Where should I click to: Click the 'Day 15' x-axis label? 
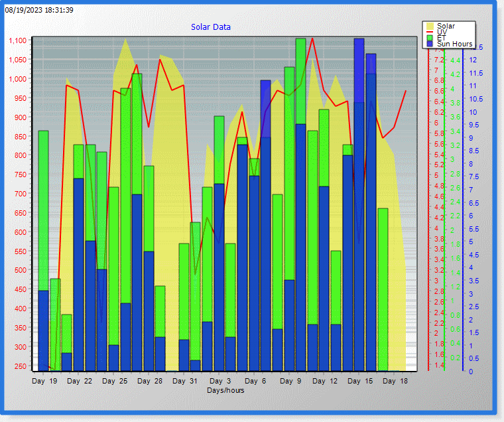(x=360, y=381)
